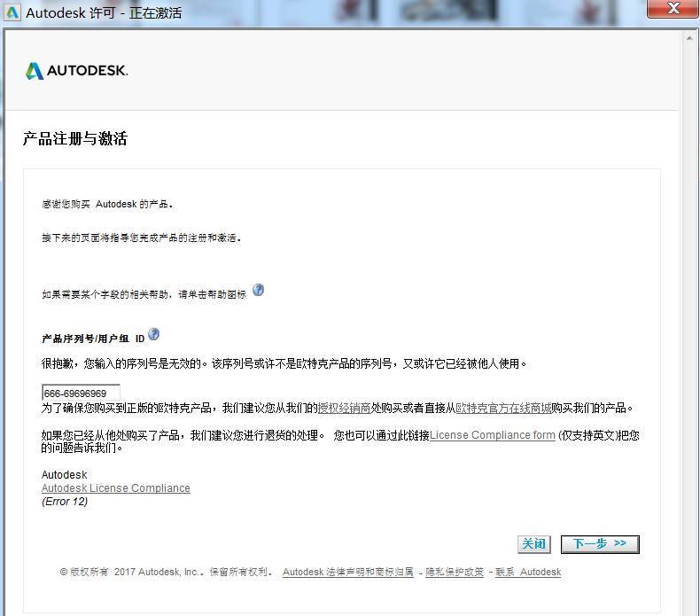Image resolution: width=700 pixels, height=616 pixels.
Task: Click the scrollbar up arrow
Action: coord(691,38)
